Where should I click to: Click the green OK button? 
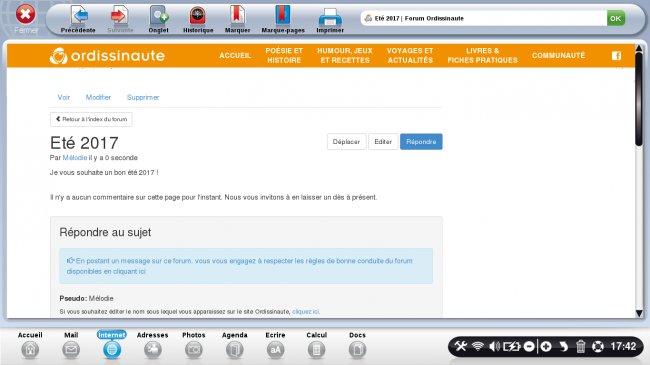[616, 18]
